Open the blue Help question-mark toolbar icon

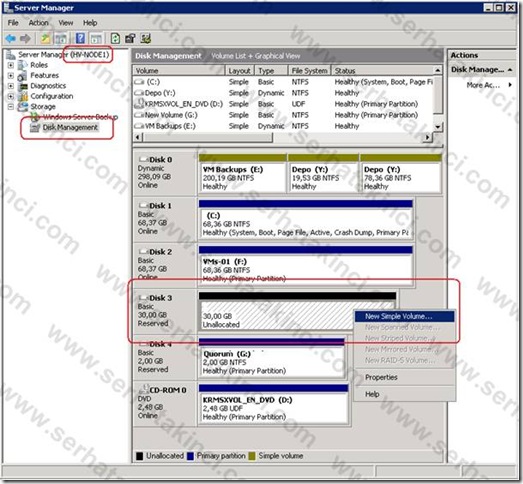click(80, 39)
